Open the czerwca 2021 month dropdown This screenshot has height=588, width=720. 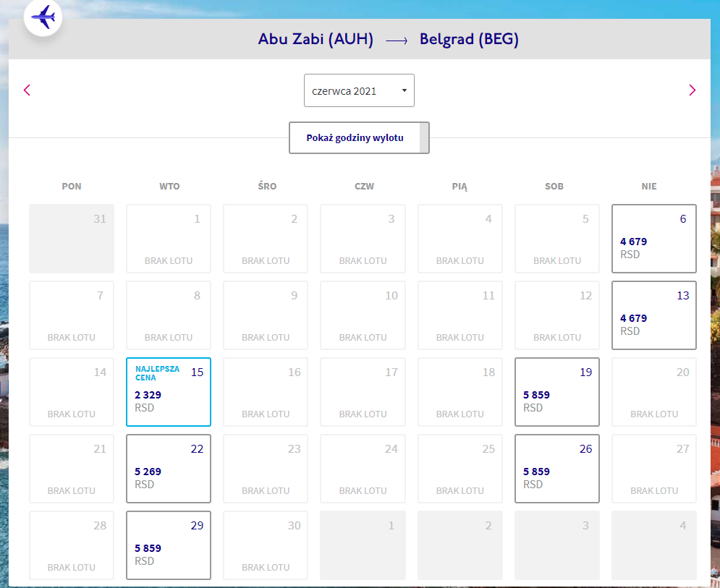coord(359,90)
